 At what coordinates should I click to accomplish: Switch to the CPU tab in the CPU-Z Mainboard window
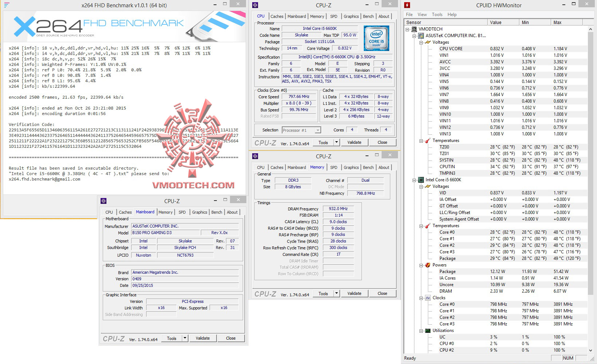click(x=109, y=212)
